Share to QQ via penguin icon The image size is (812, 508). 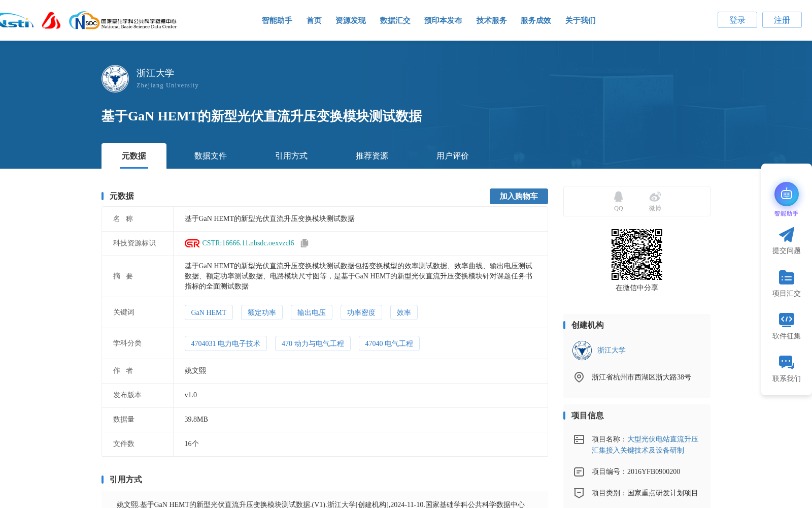(618, 197)
